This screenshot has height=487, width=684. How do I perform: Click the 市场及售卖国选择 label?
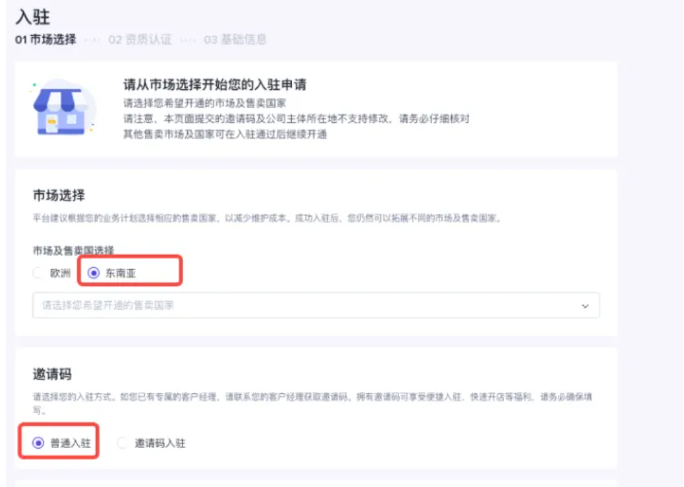pos(73,250)
